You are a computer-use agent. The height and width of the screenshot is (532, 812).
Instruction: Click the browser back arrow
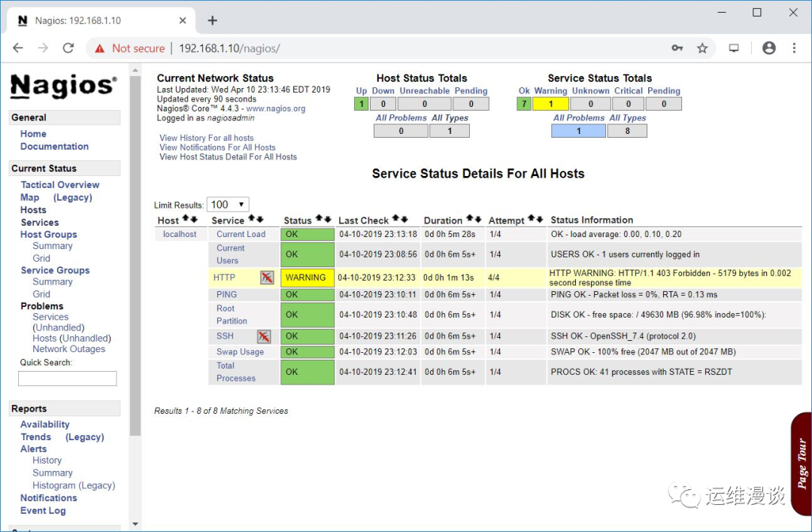click(18, 48)
